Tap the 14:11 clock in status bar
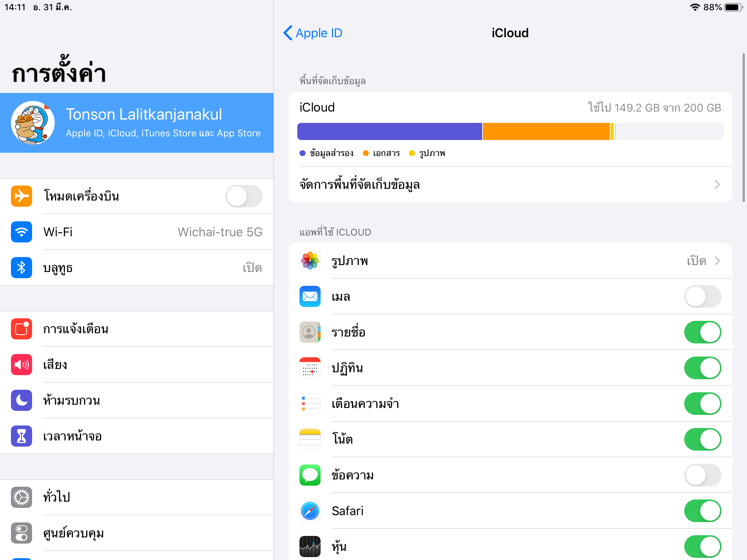This screenshot has width=747, height=560. (x=15, y=7)
